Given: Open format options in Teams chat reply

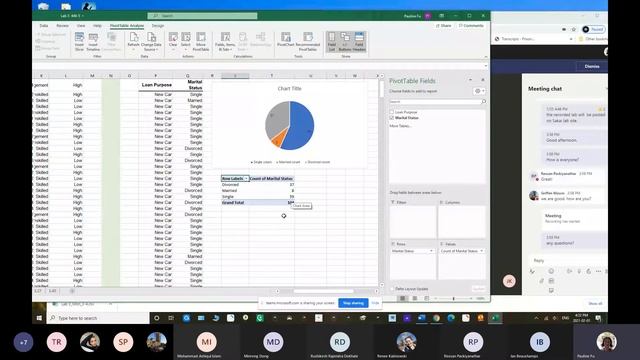Looking at the screenshot, I should click(x=532, y=271).
